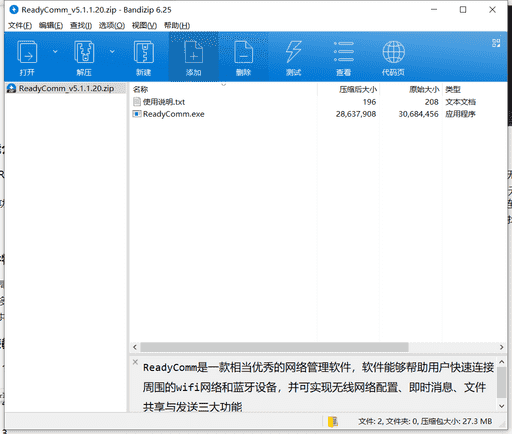Image resolution: width=512 pixels, height=434 pixels.
Task: Open the 帮助(H) menu
Action: click(177, 25)
